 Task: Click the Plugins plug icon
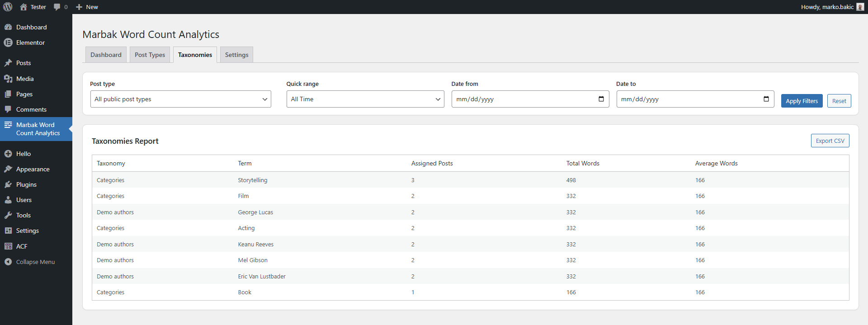[8, 184]
